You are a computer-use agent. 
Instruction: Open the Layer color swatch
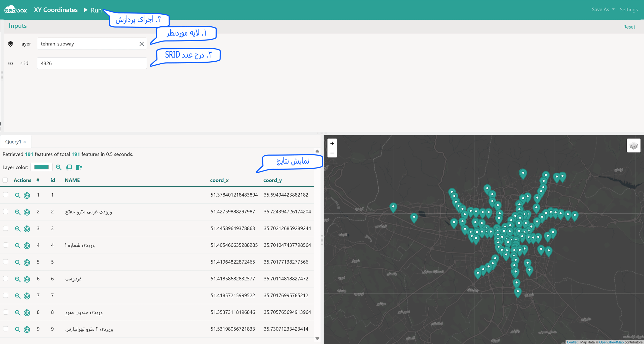coord(41,167)
